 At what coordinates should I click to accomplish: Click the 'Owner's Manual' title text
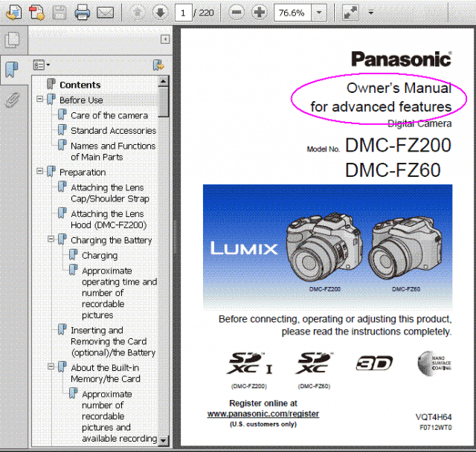tap(399, 88)
